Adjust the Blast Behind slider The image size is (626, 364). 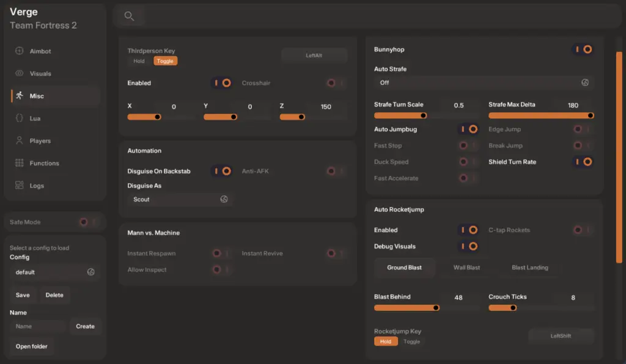[427, 308]
